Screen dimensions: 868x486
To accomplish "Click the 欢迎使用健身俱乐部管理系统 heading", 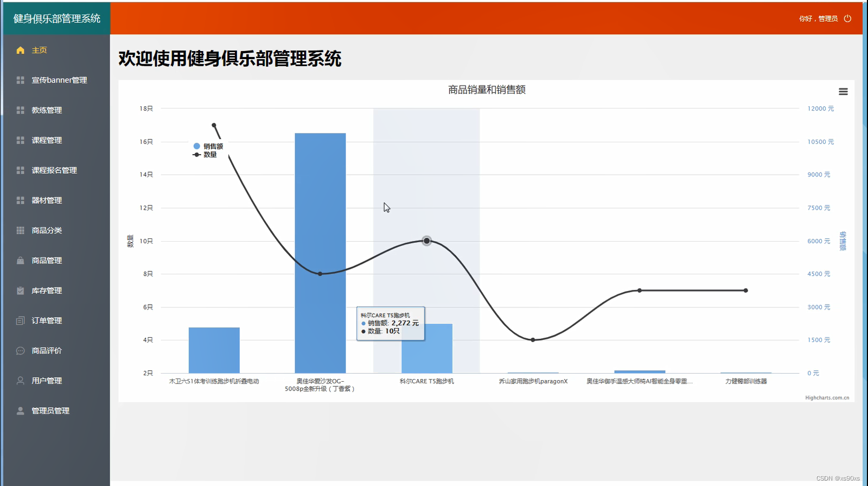I will (x=230, y=59).
